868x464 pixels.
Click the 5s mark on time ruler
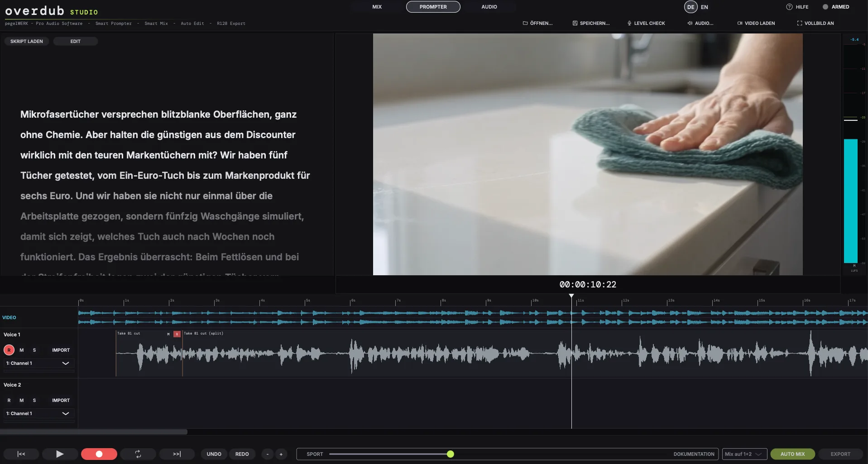[x=307, y=301]
